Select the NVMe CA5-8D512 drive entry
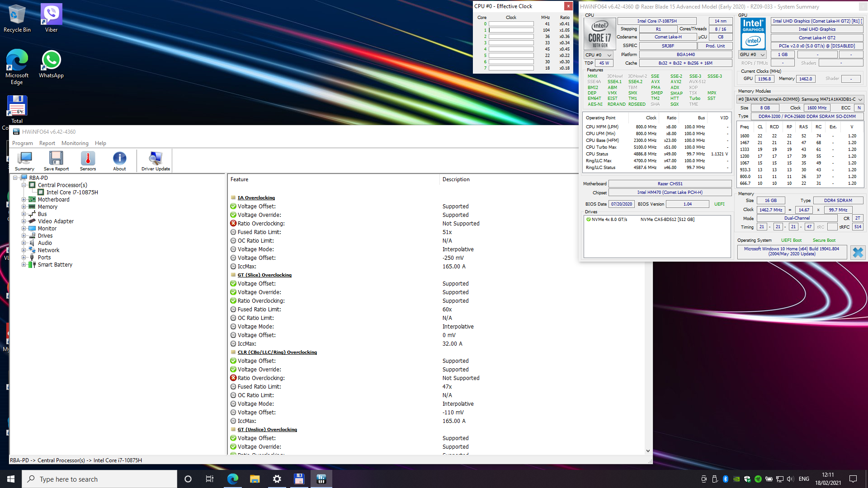Screen dimensions: 868x488 pos(657,220)
